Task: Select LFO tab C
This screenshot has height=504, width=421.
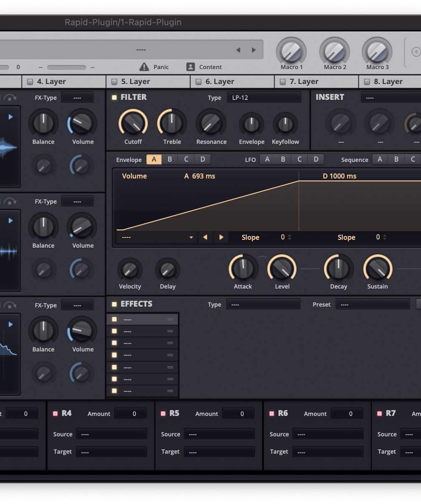Action: point(299,159)
